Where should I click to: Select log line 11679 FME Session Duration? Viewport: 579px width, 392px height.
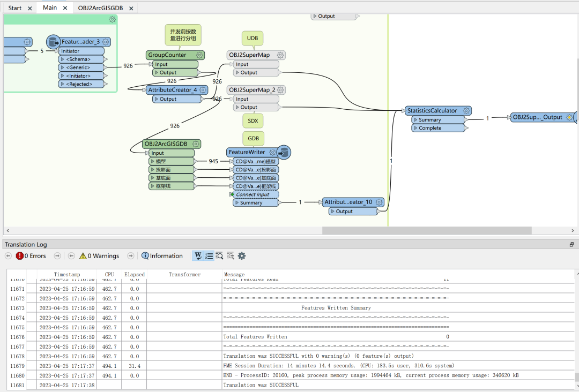coord(291,366)
